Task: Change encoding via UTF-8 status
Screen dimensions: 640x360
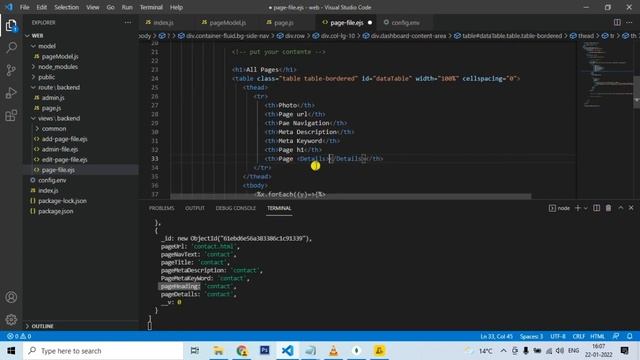Action: click(558, 336)
